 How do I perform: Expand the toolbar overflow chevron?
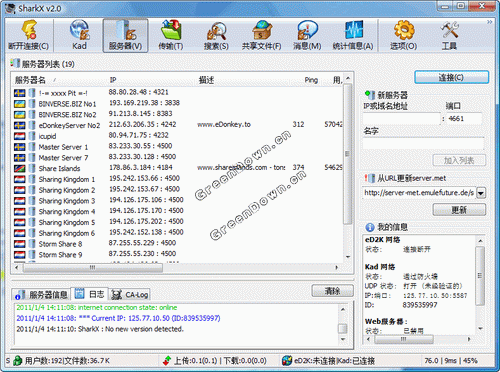(x=489, y=22)
